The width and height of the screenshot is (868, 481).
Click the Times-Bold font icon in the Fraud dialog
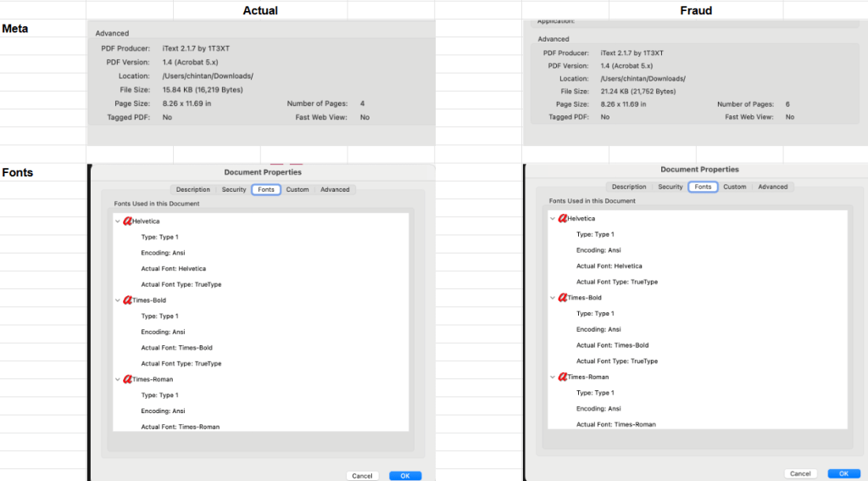point(563,298)
